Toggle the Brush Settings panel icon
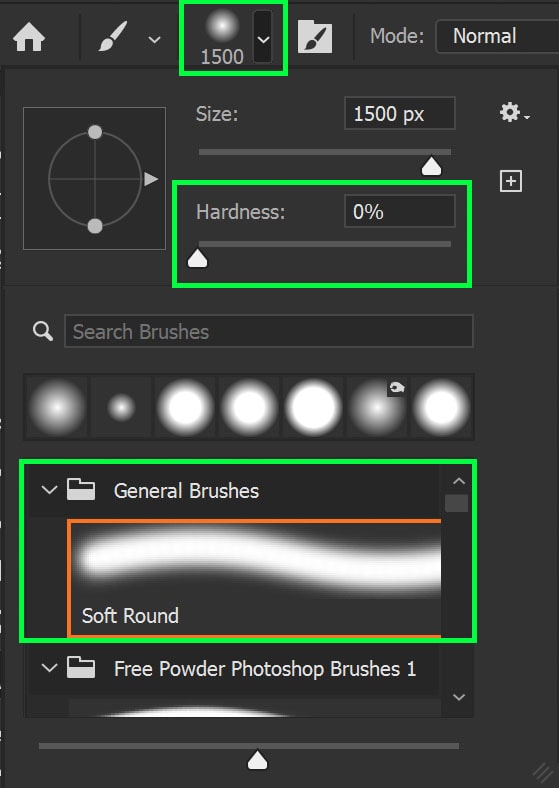This screenshot has width=559, height=788. click(315, 37)
